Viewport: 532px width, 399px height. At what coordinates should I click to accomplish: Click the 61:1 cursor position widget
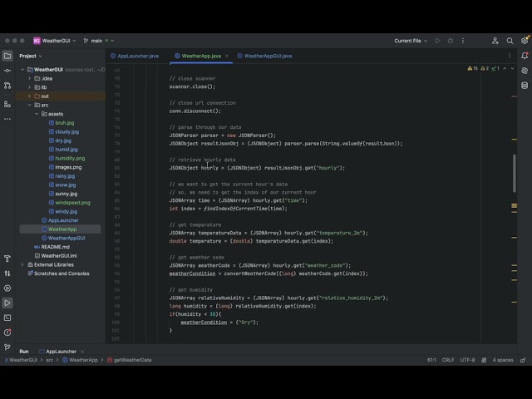tap(431, 360)
